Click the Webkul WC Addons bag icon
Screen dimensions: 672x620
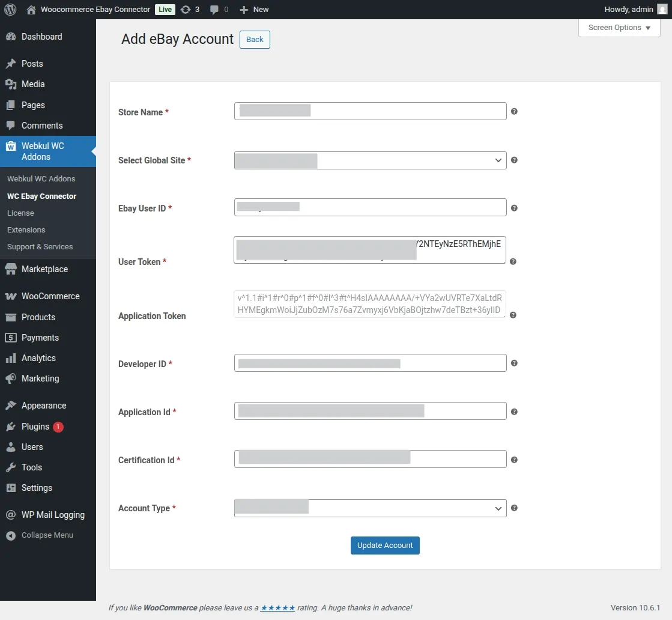coord(11,146)
